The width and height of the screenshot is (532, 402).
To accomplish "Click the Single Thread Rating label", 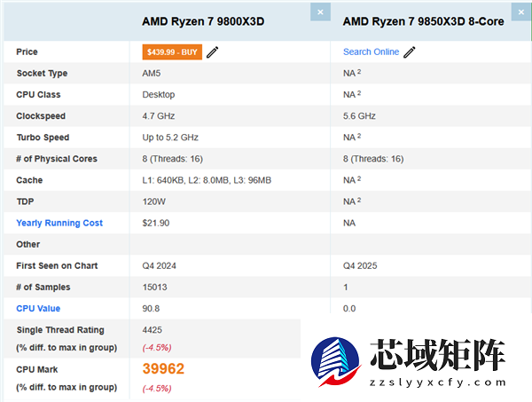I will [x=60, y=330].
